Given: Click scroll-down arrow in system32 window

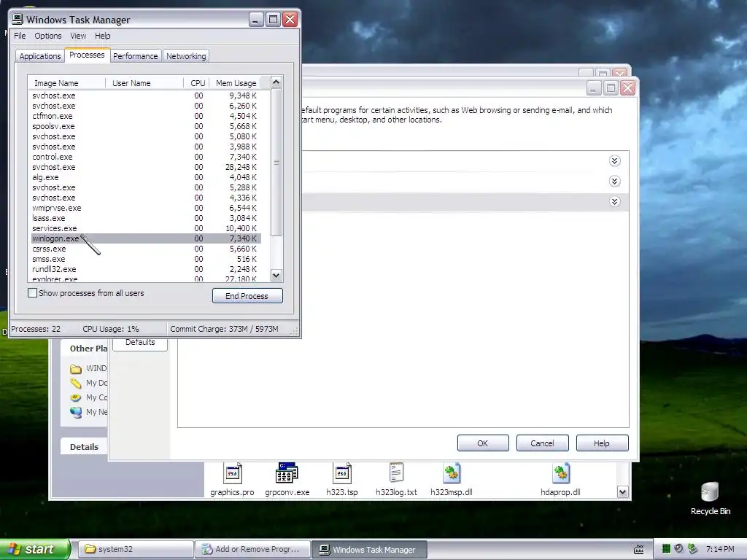Looking at the screenshot, I should coord(623,492).
